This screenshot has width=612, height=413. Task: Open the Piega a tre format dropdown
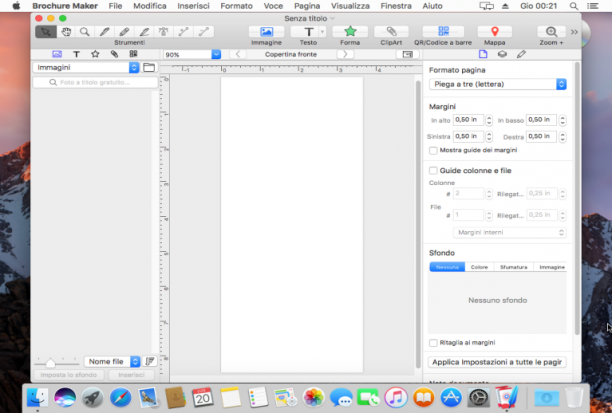[498, 84]
